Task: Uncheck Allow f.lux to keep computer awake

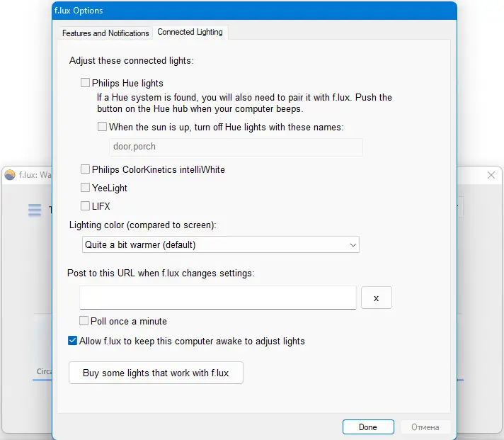Action: [73, 341]
